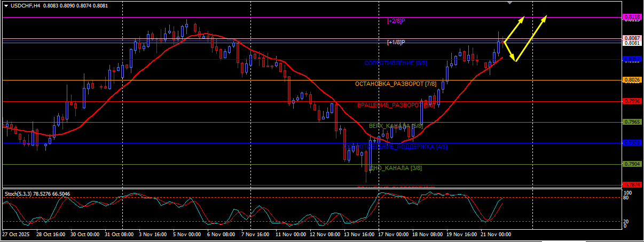Click the 28 Oct 16:00 time label
Image resolution: width=644 pixels, height=242 pixels.
click(x=51, y=234)
